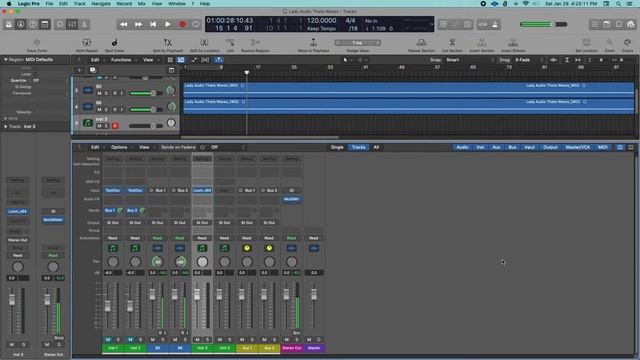Mute the Stereo Out channel strip

(x=287, y=340)
